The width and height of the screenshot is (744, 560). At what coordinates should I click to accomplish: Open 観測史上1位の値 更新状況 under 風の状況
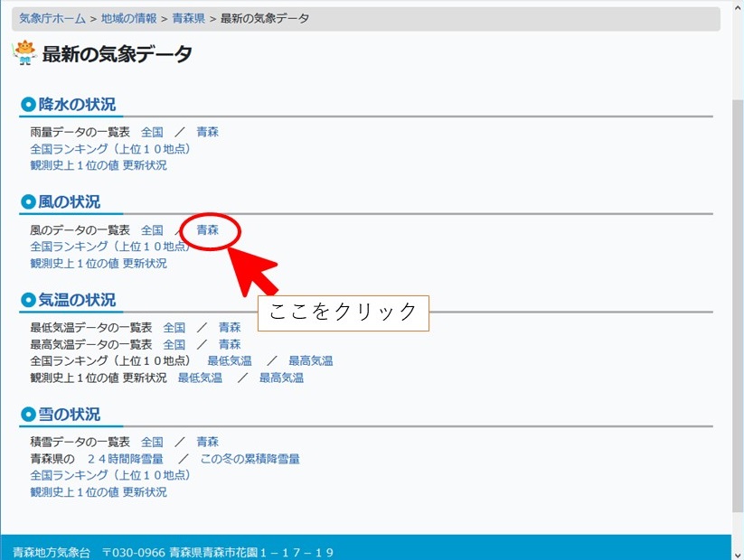click(99, 263)
